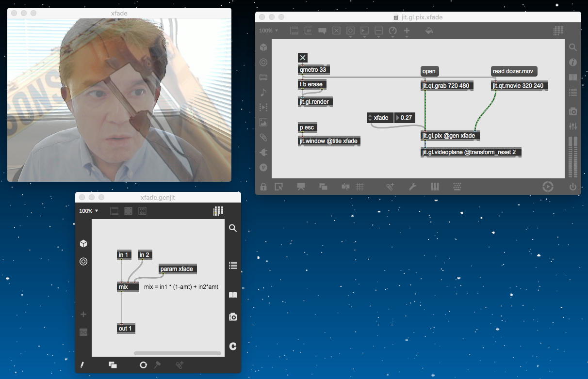
Task: Add a comment box from main patcher top toolbar
Action: coord(322,31)
